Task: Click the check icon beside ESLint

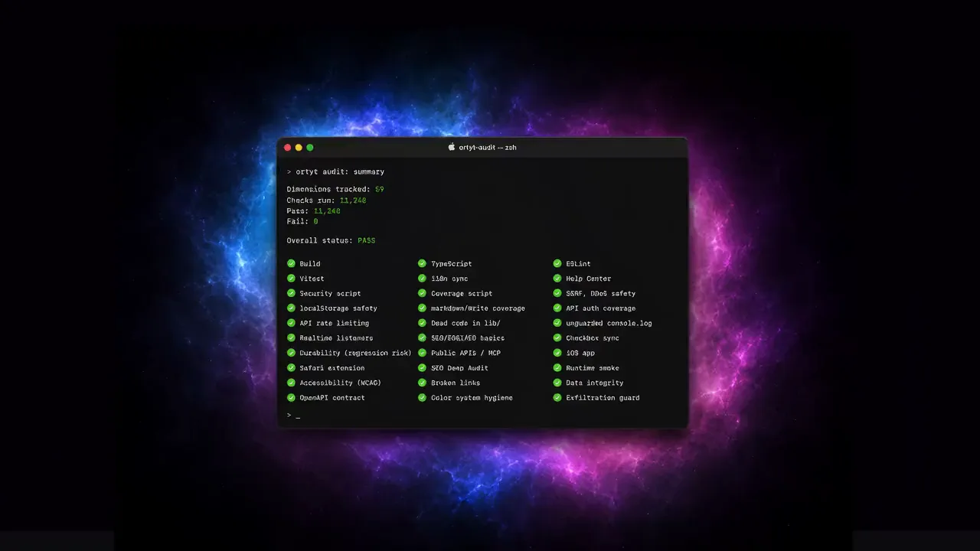Action: [x=557, y=263]
